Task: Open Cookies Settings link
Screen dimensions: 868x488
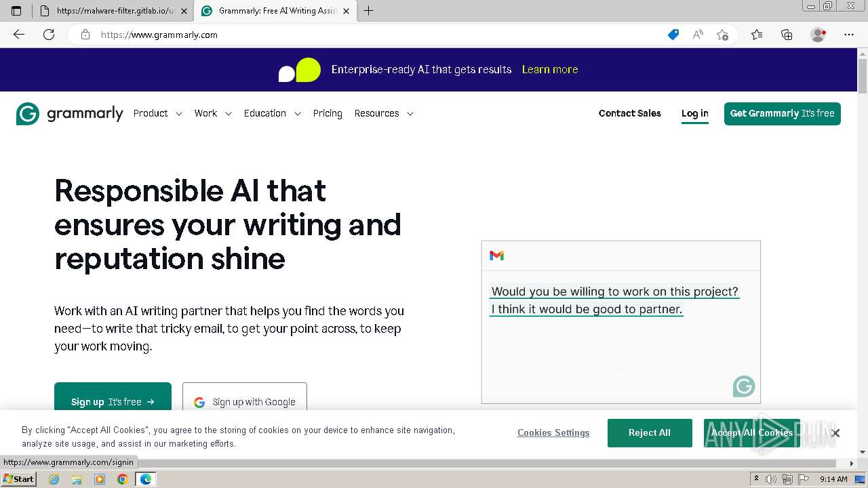Action: [553, 433]
